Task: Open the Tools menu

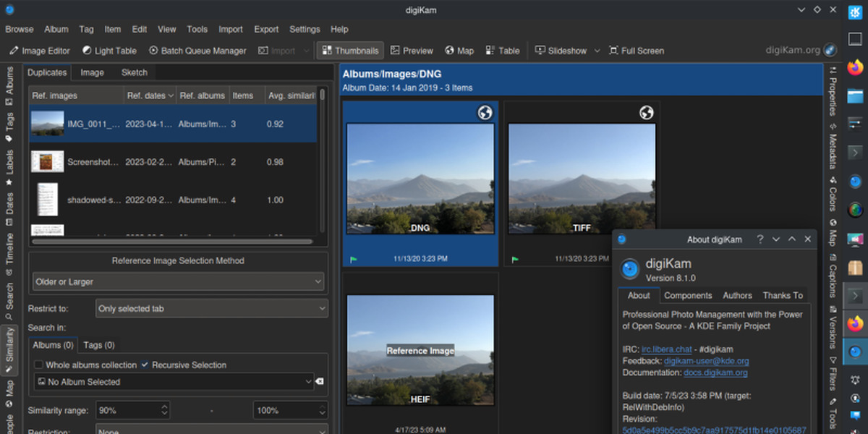Action: tap(197, 30)
